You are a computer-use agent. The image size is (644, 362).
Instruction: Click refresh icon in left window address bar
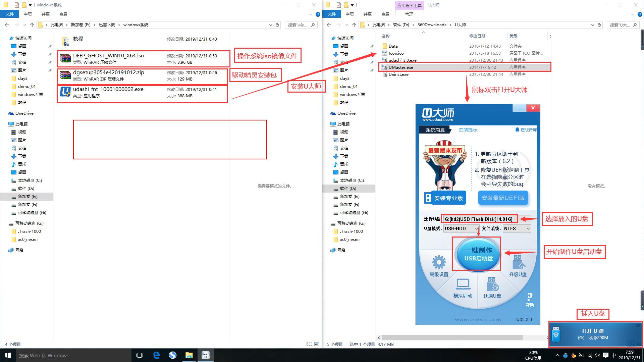pyautogui.click(x=277, y=25)
